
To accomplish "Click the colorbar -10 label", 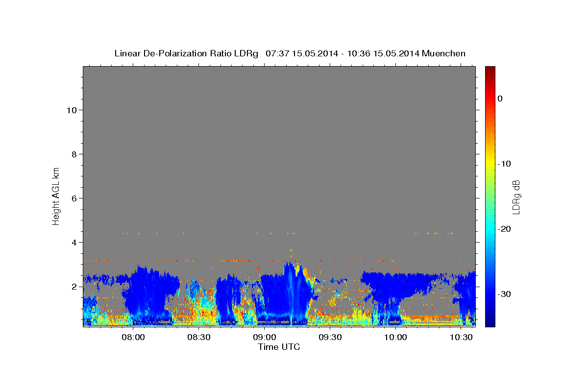I will (x=505, y=164).
